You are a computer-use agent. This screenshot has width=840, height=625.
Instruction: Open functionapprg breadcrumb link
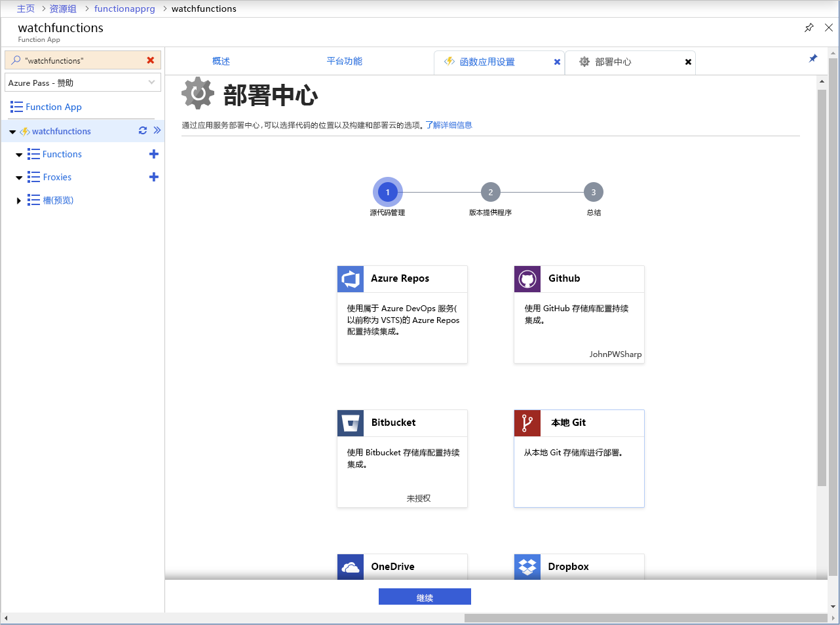tap(124, 9)
